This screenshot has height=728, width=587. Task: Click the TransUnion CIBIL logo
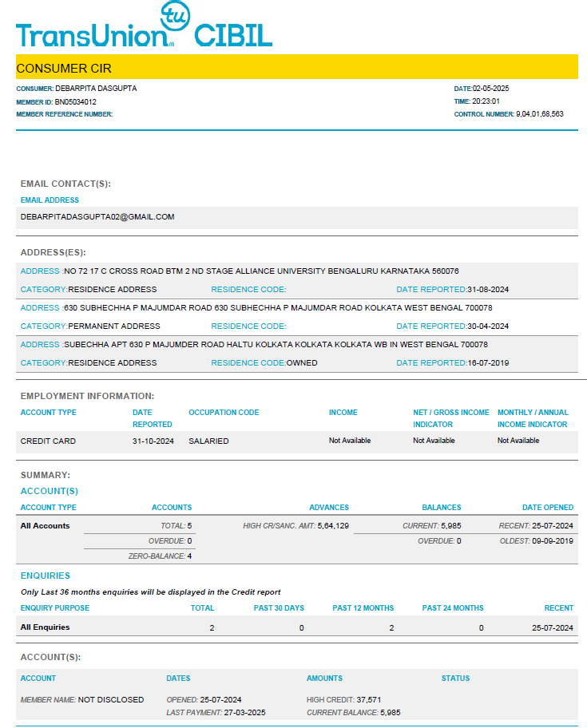pos(145,24)
